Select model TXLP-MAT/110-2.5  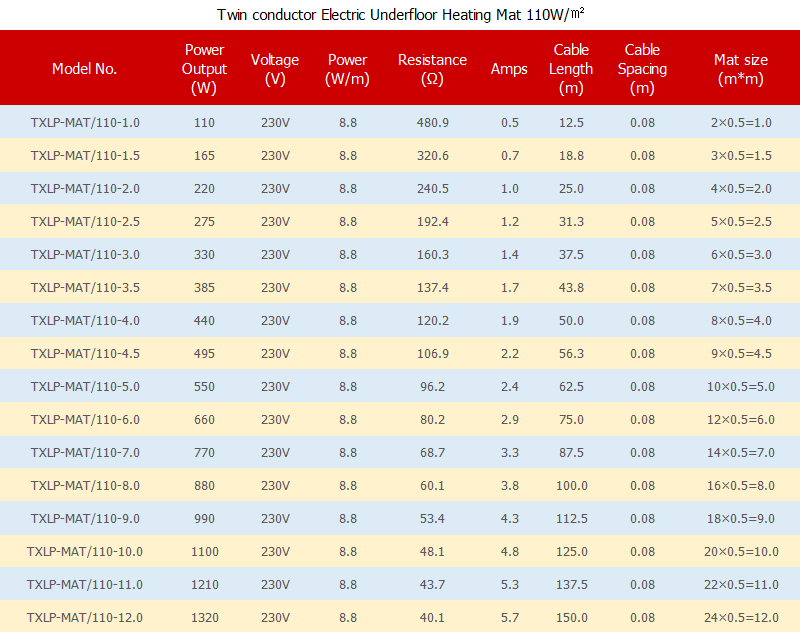[x=85, y=221]
